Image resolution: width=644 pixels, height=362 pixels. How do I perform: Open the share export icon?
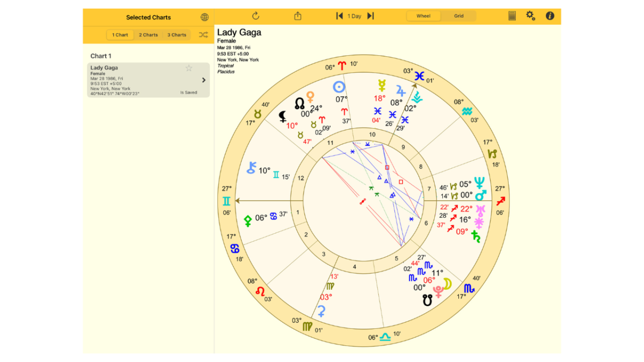tap(298, 16)
